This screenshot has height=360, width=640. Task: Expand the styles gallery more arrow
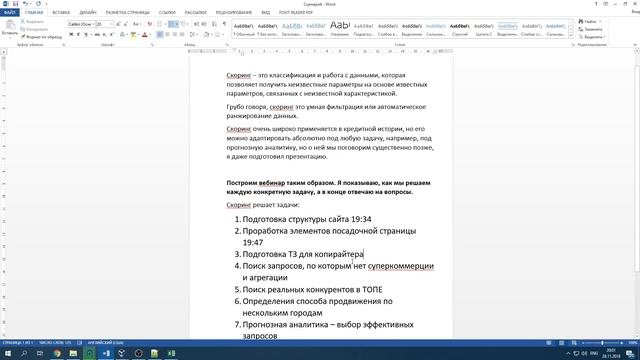(571, 36)
